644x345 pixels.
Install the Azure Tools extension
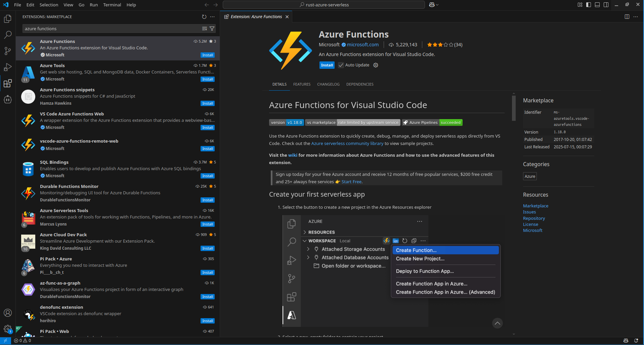pos(208,79)
